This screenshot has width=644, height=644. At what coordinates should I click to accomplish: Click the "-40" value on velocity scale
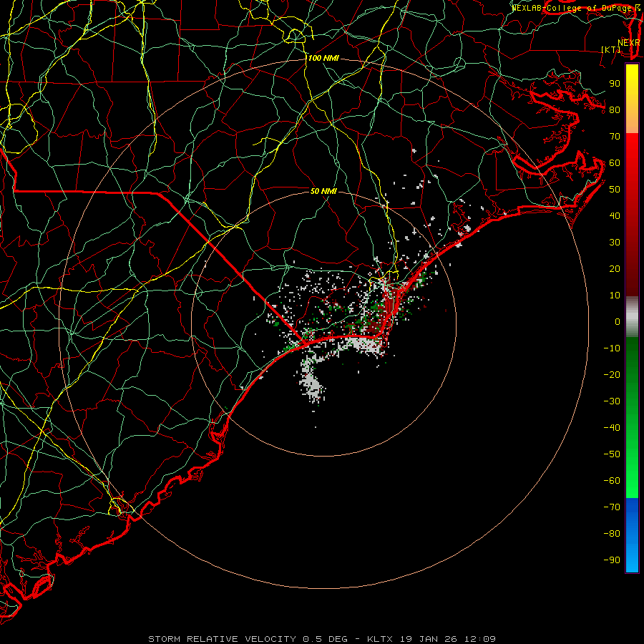(612, 428)
